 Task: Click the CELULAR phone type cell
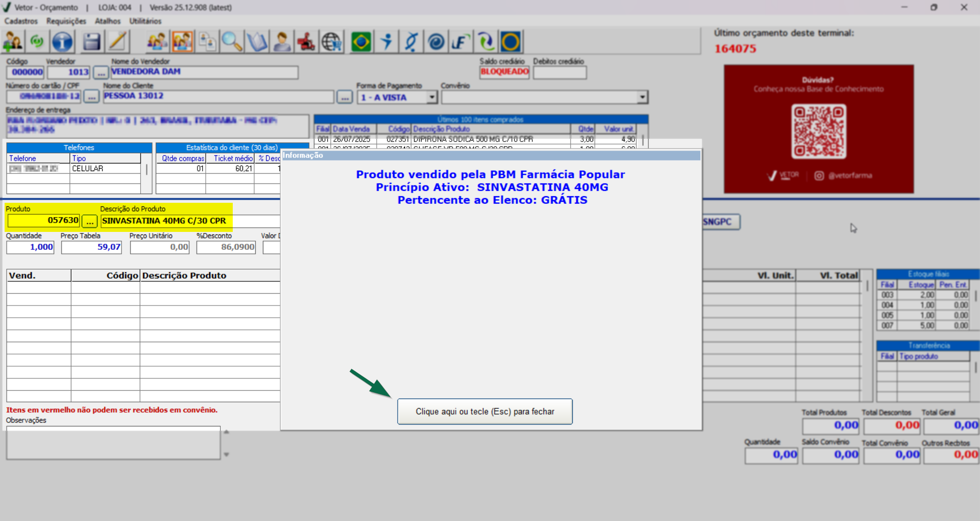(x=105, y=169)
